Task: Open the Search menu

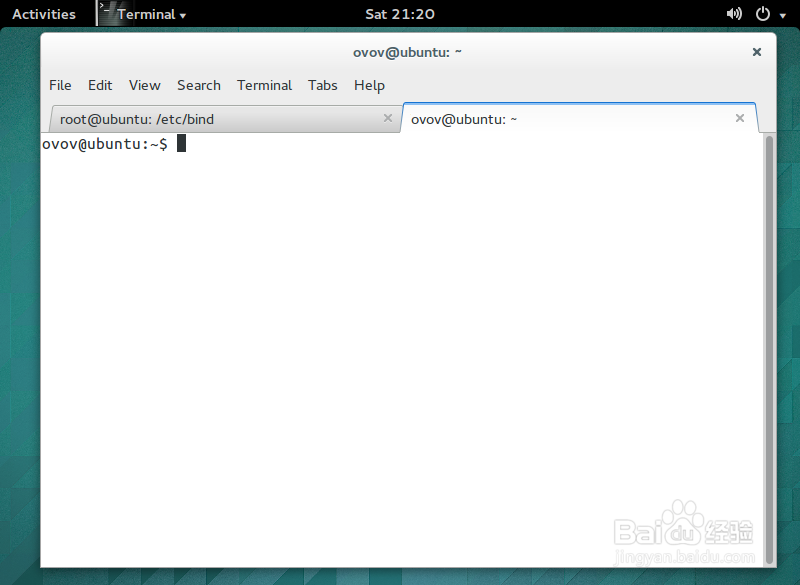Action: click(x=199, y=85)
